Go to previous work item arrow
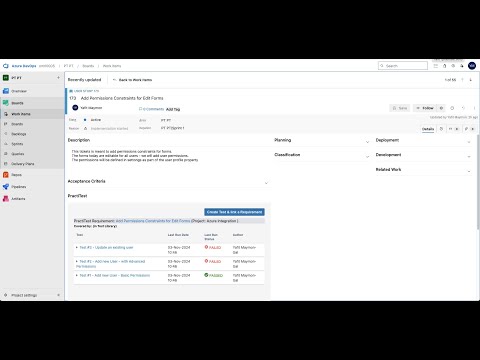Viewport: 480px width, 360px height. (462, 80)
